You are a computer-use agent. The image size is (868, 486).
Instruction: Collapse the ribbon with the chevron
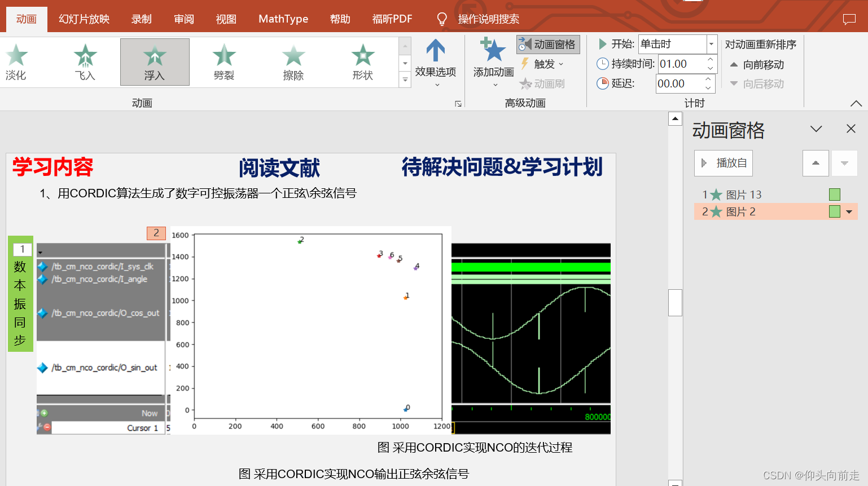tap(856, 103)
